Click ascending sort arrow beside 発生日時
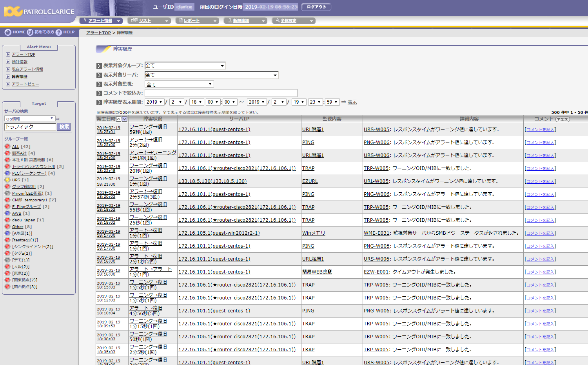This screenshot has height=365, width=588. [119, 119]
